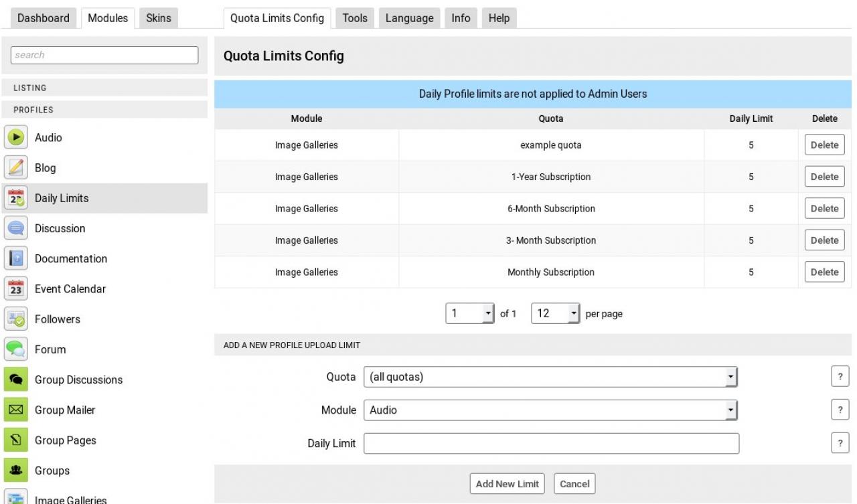Click the Group Mailer envelope icon

pos(15,410)
